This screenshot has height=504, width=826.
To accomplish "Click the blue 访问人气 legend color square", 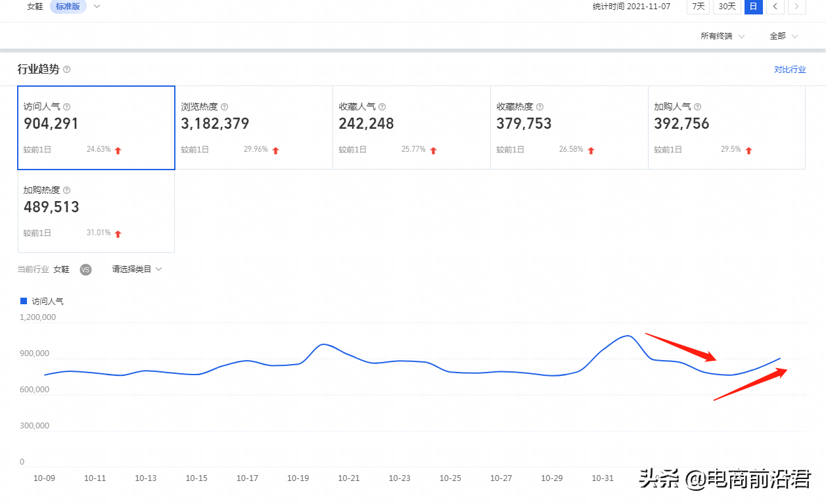I will pos(22,300).
